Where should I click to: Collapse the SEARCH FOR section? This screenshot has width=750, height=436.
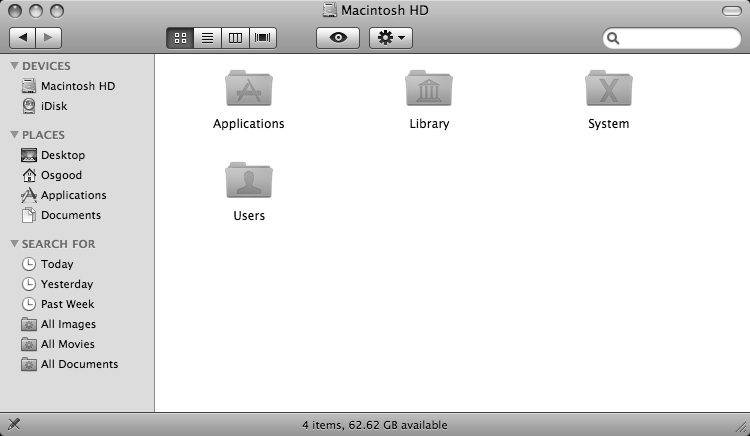coord(14,243)
